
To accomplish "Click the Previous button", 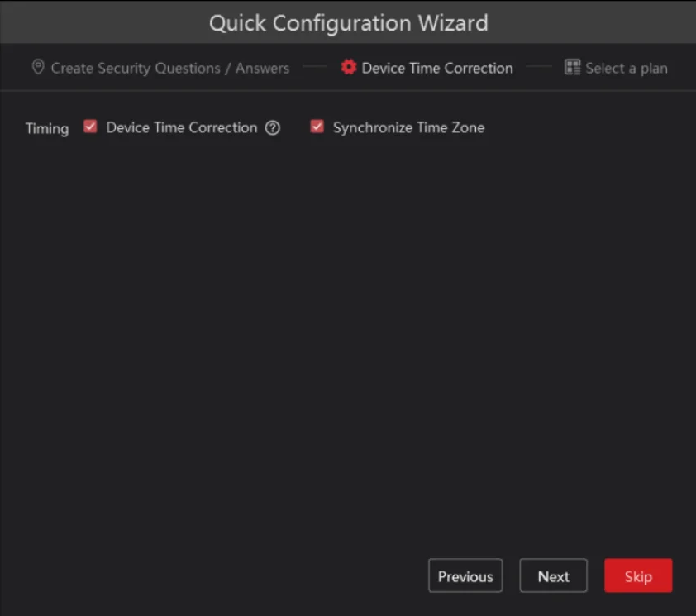I will click(x=465, y=575).
